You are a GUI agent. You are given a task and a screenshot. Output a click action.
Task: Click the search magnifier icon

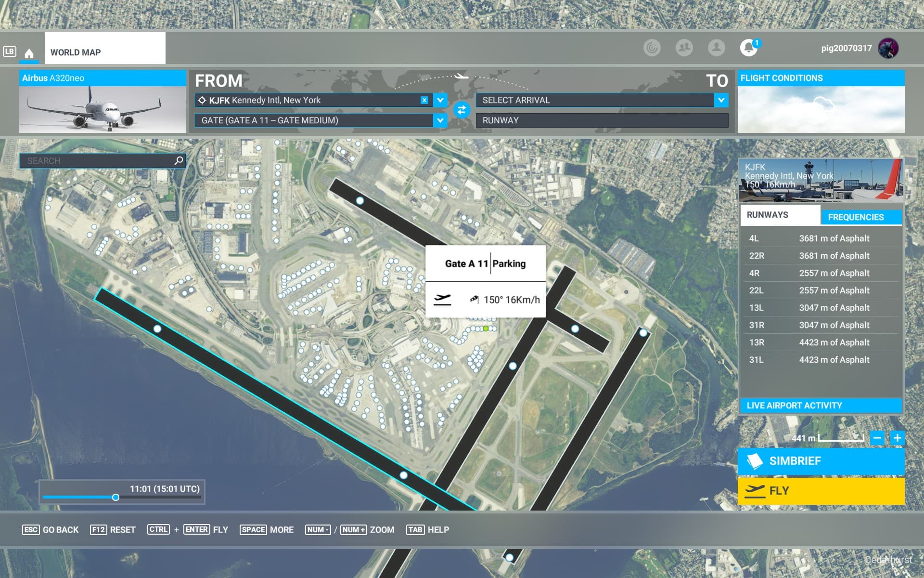(179, 160)
